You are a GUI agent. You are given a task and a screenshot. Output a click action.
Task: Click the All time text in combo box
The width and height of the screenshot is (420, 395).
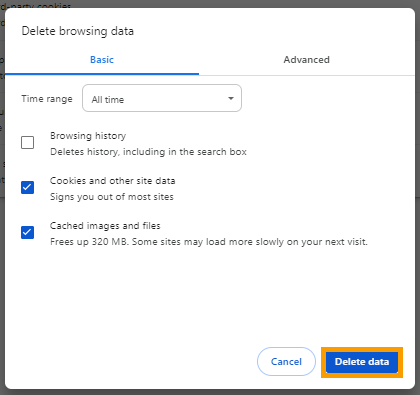click(x=108, y=100)
